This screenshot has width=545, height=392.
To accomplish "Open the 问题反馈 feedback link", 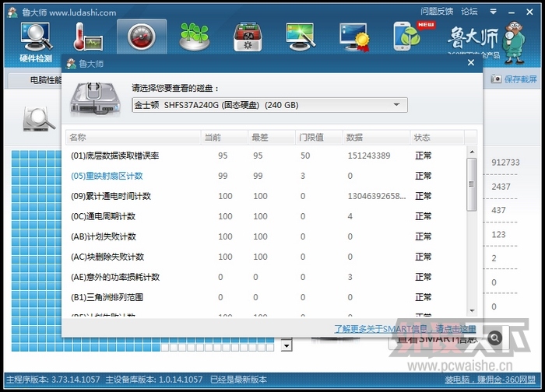I will [437, 12].
